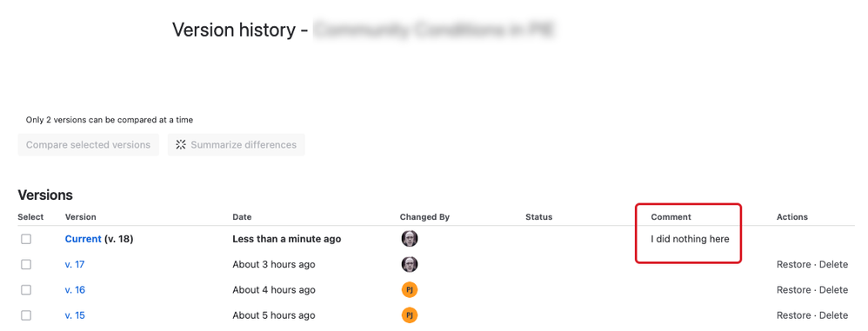Click the AI sparkle icon on Summarize differences

coord(180,145)
